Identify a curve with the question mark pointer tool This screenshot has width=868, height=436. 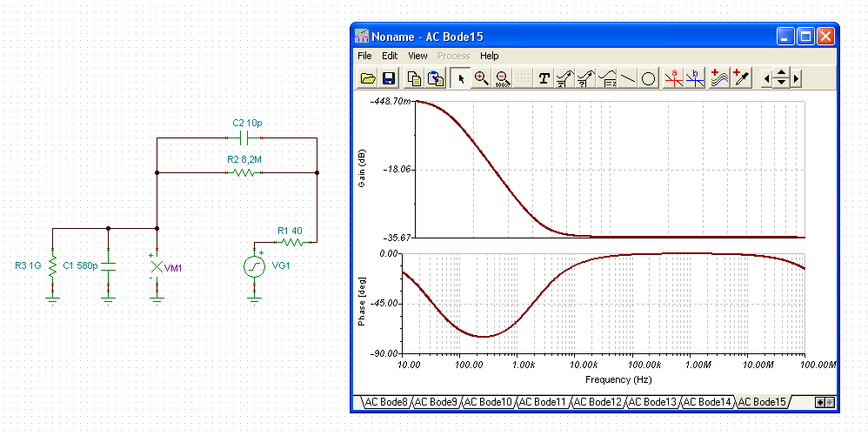click(585, 78)
